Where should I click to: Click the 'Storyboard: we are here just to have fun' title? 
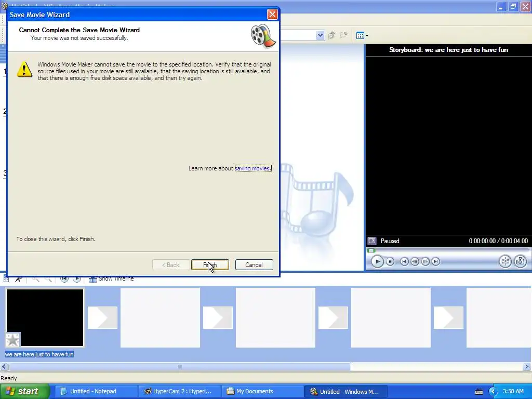pos(448,50)
